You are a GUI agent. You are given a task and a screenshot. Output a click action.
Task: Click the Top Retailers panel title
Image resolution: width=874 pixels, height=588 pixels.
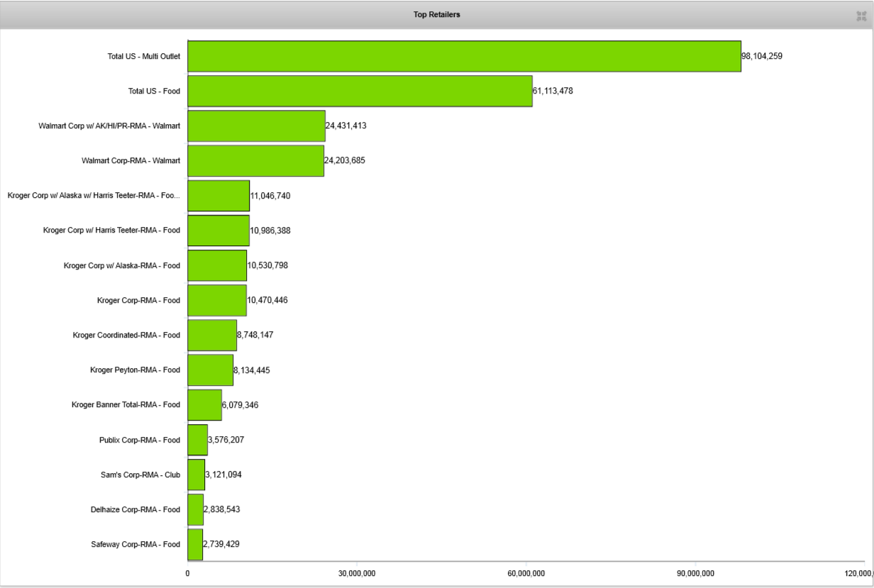tap(436, 15)
